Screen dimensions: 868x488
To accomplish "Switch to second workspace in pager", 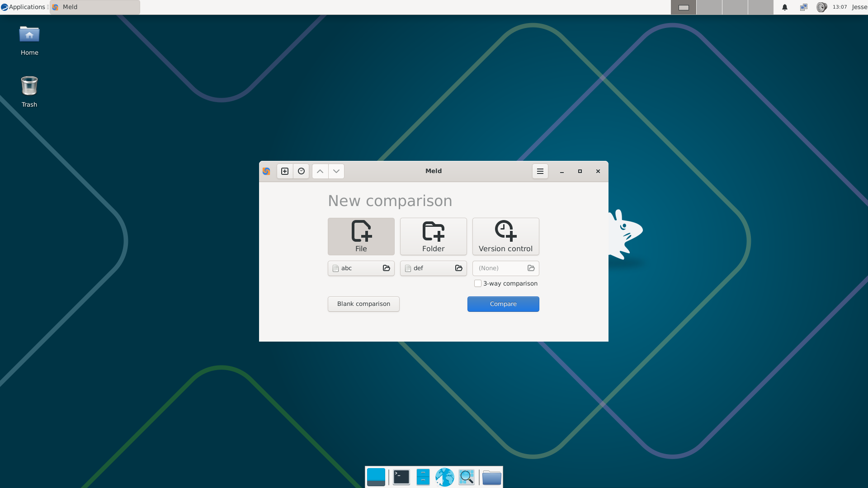I will tap(709, 7).
